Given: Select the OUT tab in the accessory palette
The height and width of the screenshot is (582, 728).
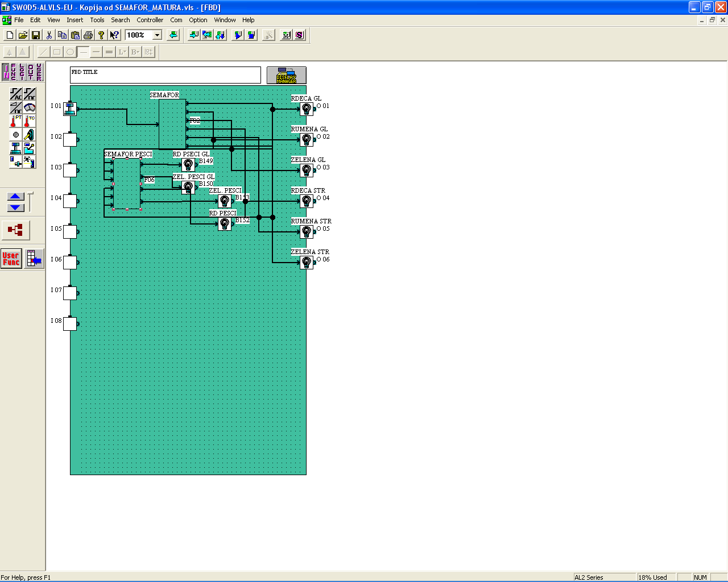Looking at the screenshot, I should (x=31, y=72).
